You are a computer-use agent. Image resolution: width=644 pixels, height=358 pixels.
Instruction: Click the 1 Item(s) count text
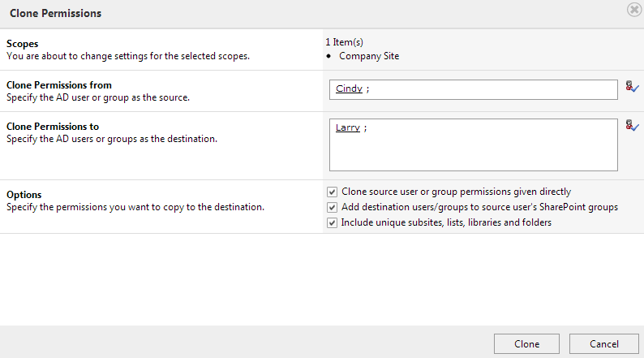344,42
